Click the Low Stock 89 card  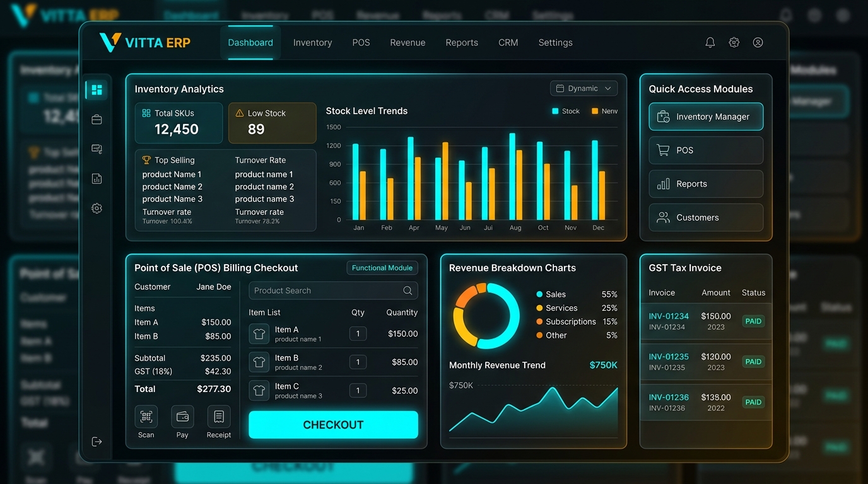pos(272,123)
